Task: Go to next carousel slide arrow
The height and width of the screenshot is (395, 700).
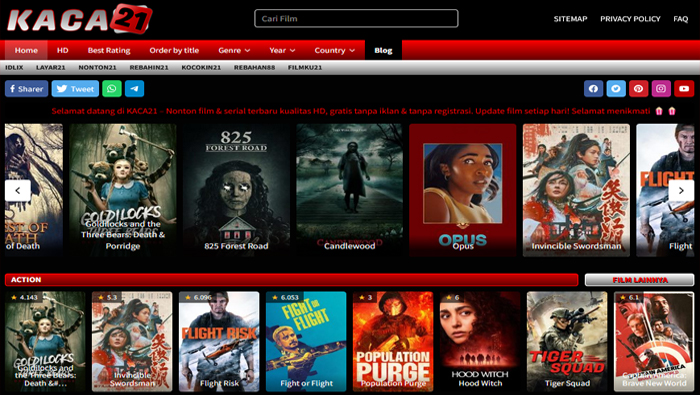Action: 681,191
